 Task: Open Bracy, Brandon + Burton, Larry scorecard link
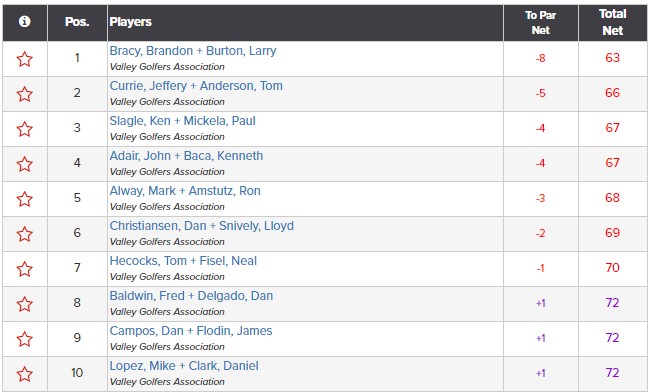pos(193,51)
